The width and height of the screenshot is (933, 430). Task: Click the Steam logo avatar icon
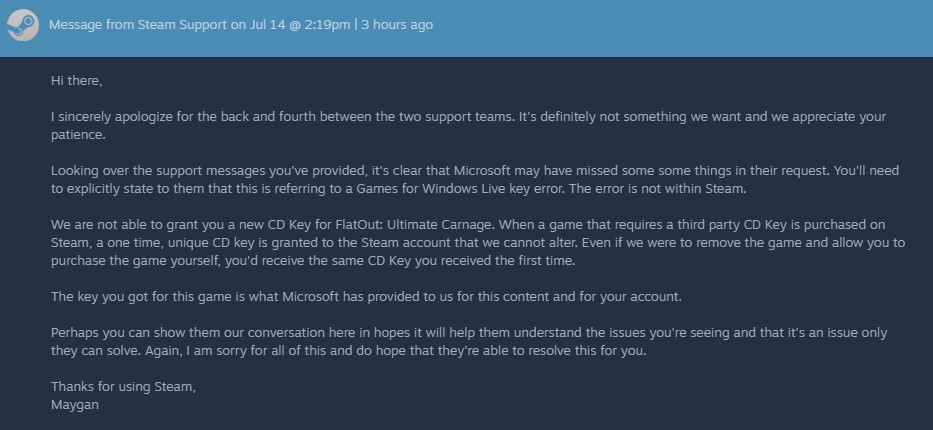[23, 26]
